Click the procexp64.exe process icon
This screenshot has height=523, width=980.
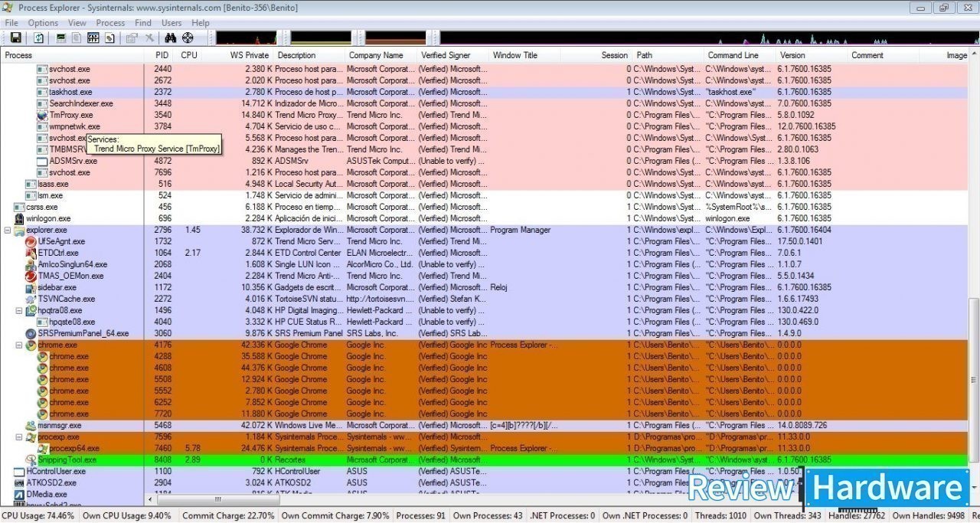coord(43,448)
